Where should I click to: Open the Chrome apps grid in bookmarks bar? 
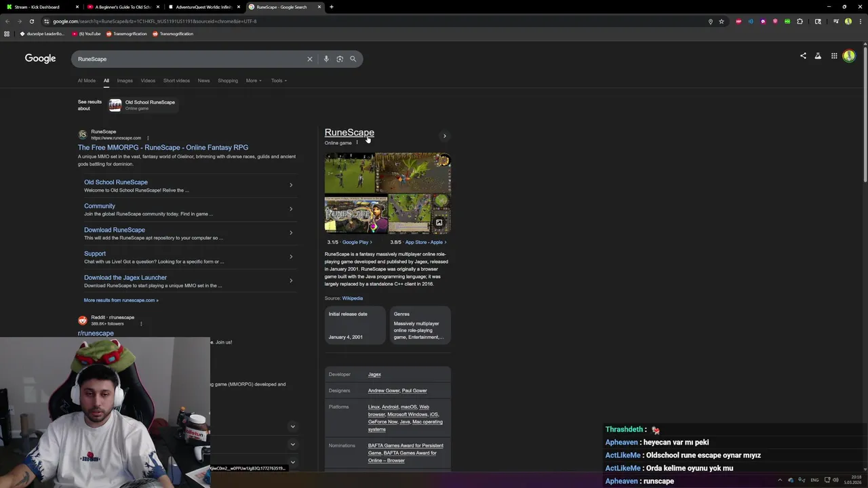(x=7, y=34)
